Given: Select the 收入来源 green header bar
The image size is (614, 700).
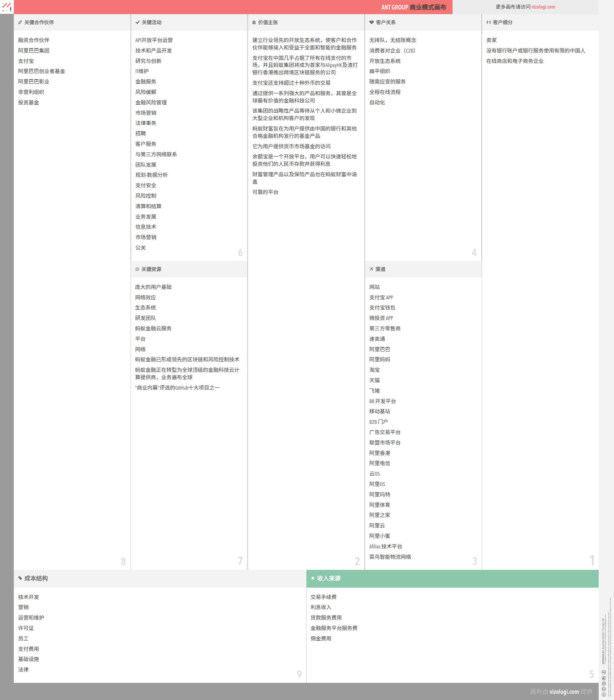Looking at the screenshot, I should [452, 578].
